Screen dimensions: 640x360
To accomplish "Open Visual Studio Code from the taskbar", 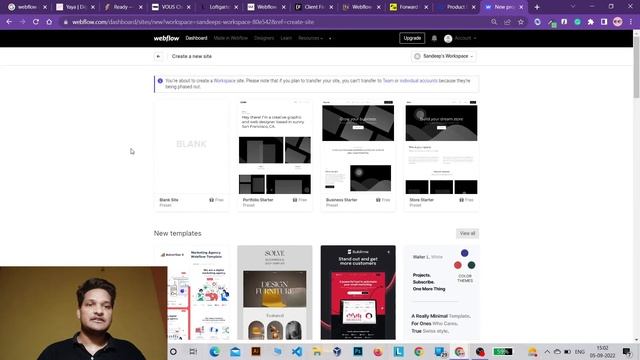I will (297, 351).
